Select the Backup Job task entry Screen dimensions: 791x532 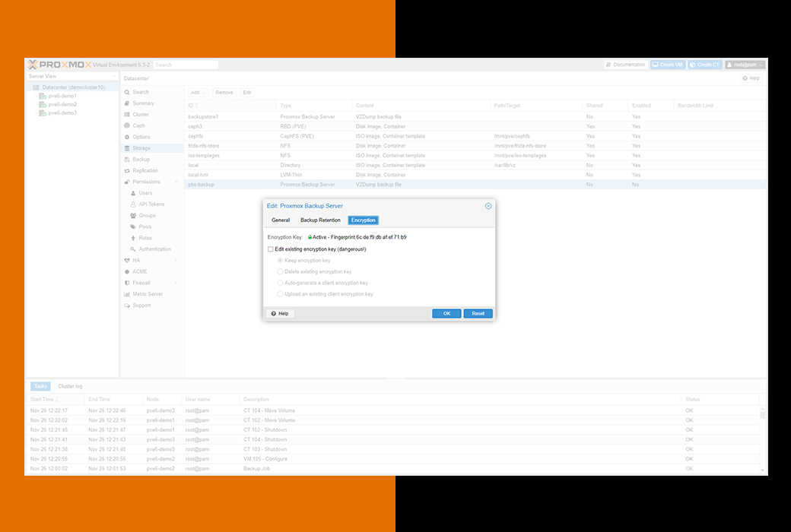pyautogui.click(x=393, y=469)
